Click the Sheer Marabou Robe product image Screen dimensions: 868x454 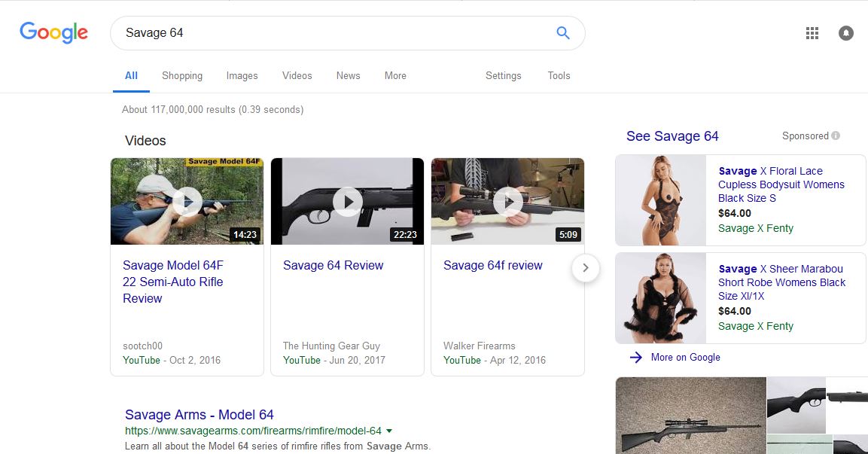[661, 298]
